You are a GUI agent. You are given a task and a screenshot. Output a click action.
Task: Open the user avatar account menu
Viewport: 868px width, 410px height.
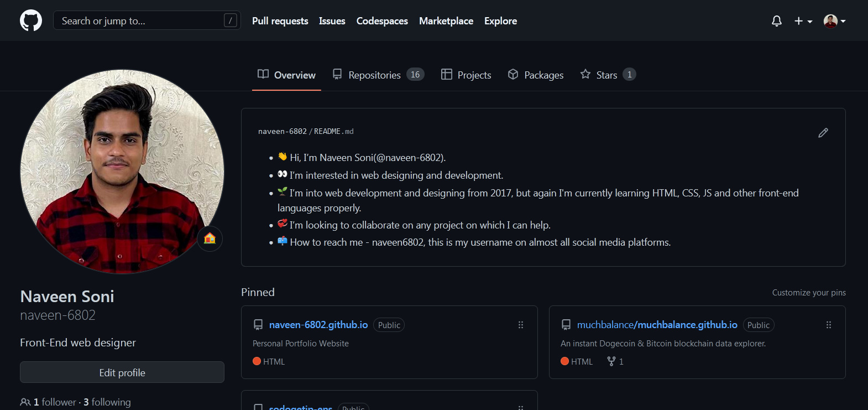click(835, 21)
